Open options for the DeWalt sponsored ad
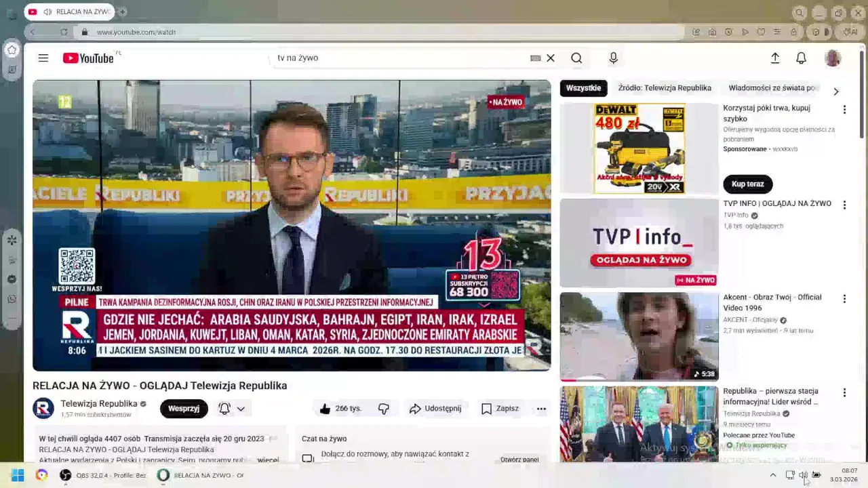 point(844,110)
